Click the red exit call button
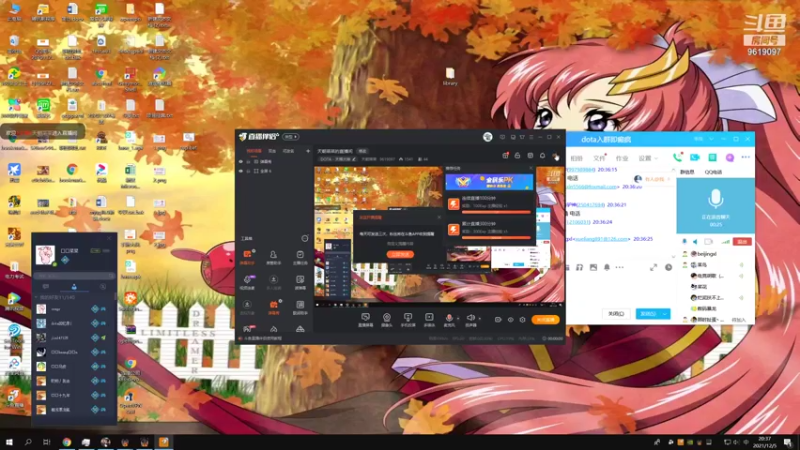Viewport: 800px width, 450px height. [x=742, y=241]
